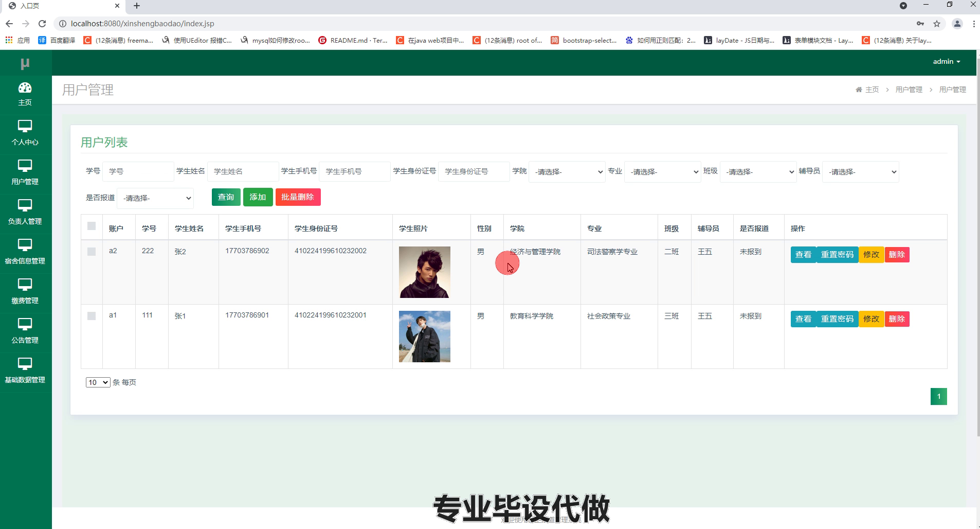Click student 张2's photo thumbnail
Image resolution: width=980 pixels, height=529 pixels.
click(425, 272)
